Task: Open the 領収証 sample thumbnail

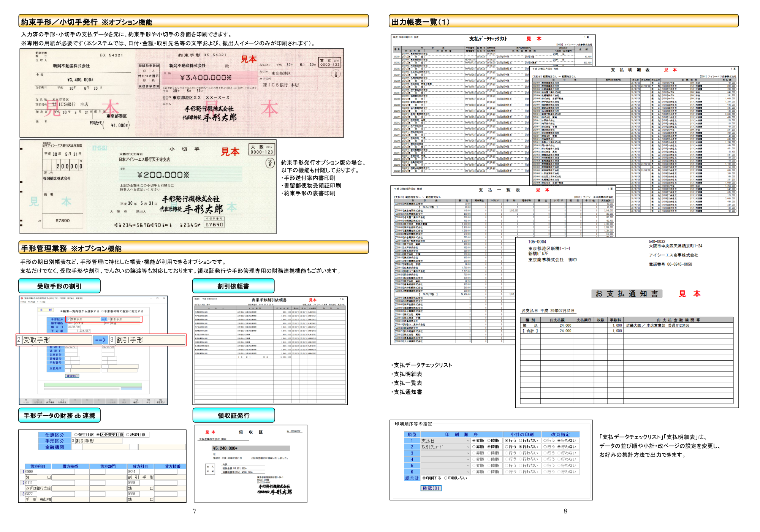Action: point(251,464)
